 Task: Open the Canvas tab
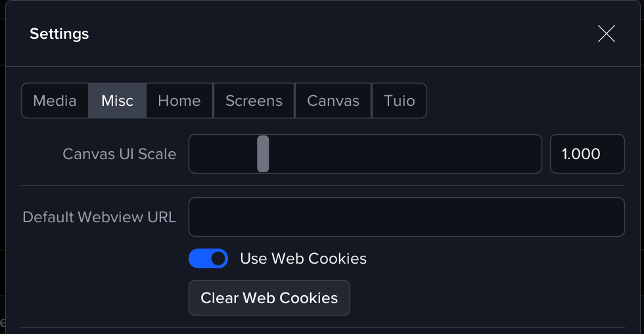(x=333, y=101)
